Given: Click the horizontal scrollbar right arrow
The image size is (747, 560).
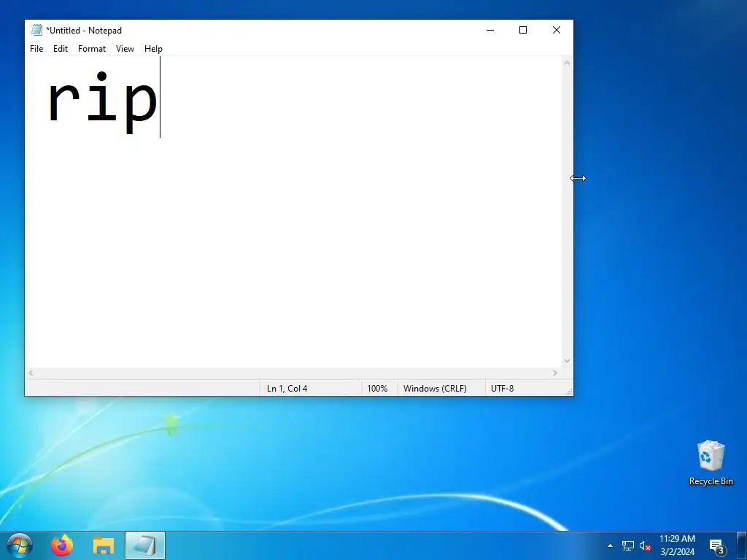Looking at the screenshot, I should coord(555,373).
